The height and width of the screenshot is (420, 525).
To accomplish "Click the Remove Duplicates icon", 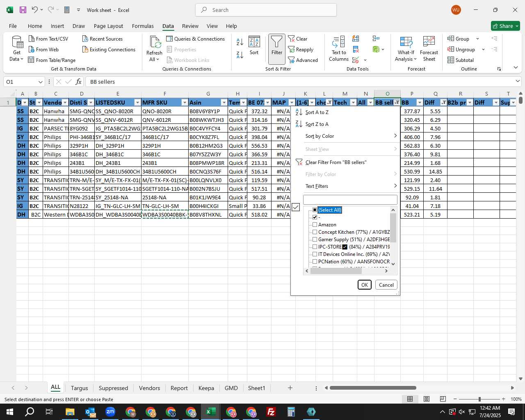I will click(x=356, y=49).
